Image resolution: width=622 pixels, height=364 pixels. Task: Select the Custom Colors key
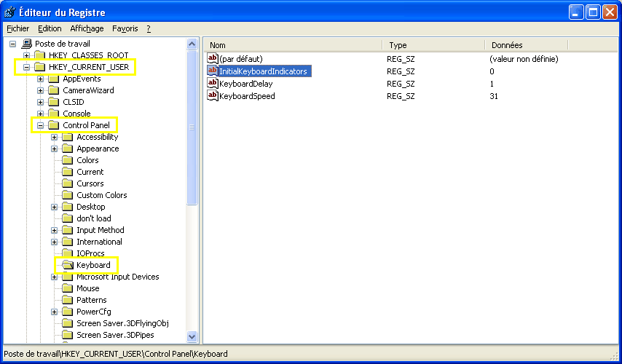pos(102,195)
